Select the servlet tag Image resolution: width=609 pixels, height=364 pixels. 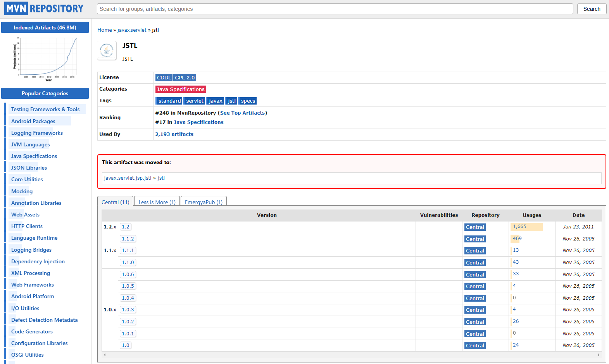(x=195, y=101)
